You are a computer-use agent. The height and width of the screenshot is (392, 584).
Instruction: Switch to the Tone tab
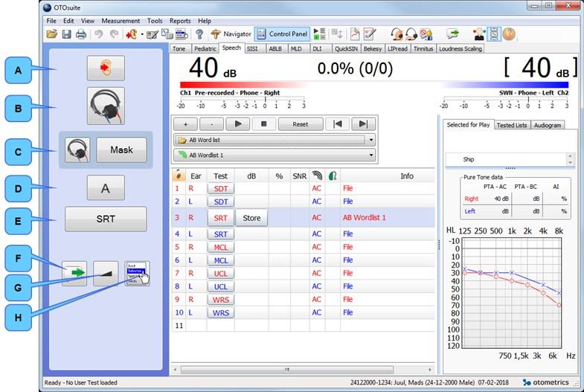point(179,49)
